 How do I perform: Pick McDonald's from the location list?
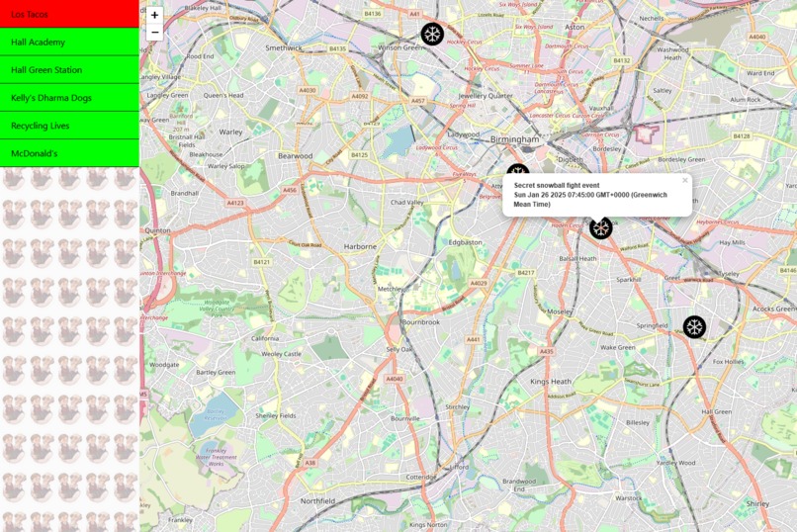[x=69, y=153]
